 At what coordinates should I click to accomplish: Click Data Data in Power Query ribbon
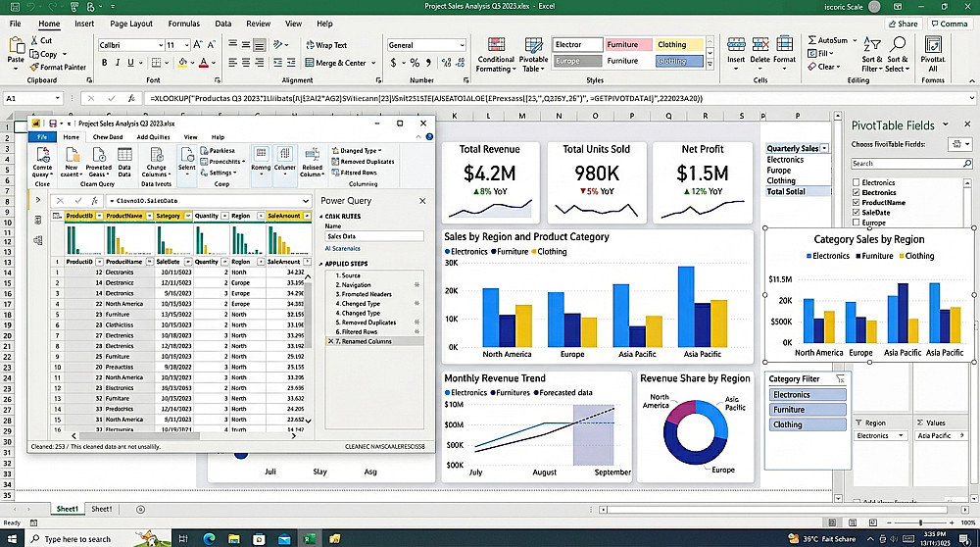[x=124, y=161]
